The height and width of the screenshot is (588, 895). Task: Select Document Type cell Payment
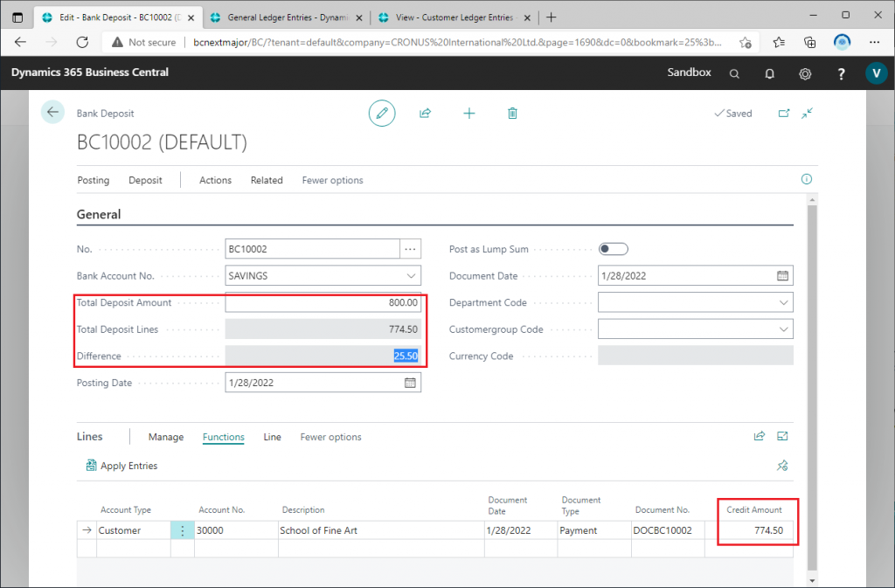(x=594, y=530)
